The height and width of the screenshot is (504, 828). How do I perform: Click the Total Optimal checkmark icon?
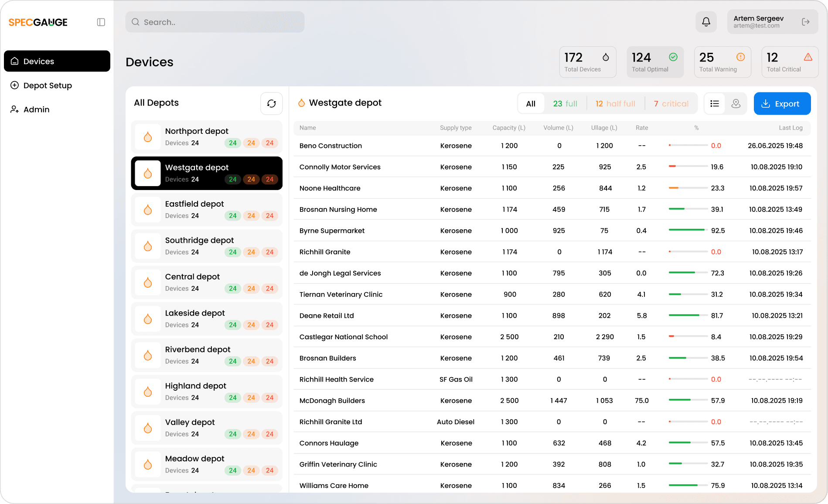click(673, 57)
